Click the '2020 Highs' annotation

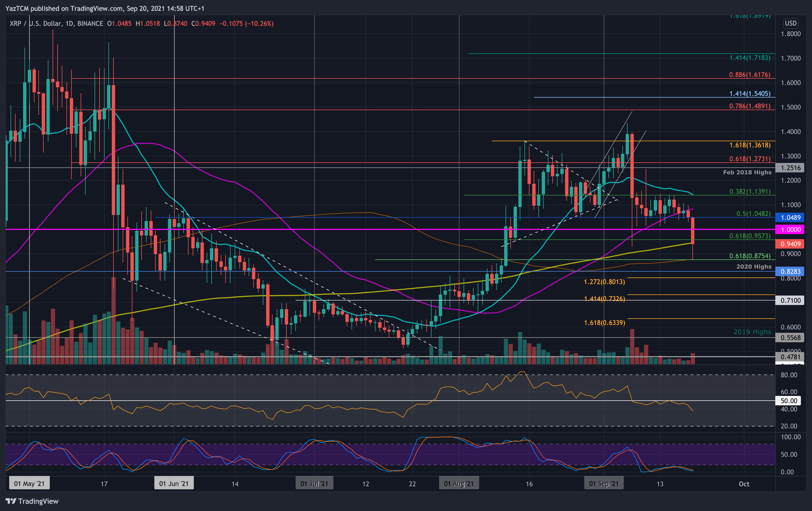754,267
